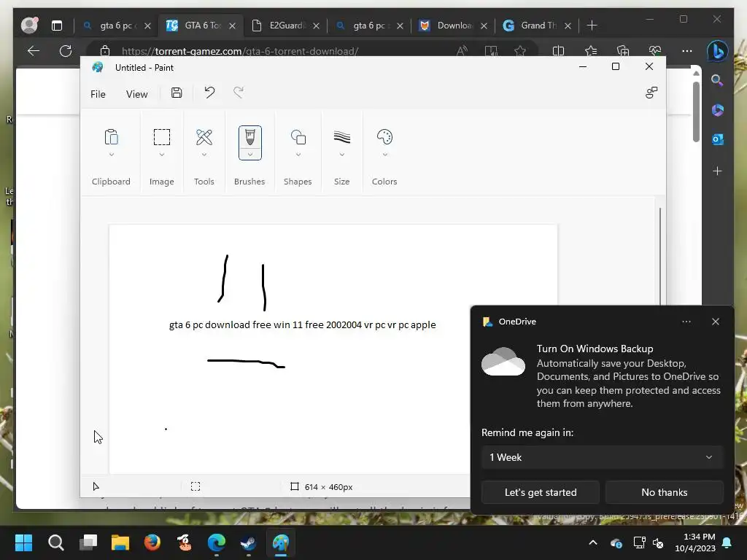Image resolution: width=747 pixels, height=560 pixels.
Task: Close the first gta 6 pc tab
Action: pos(147,26)
